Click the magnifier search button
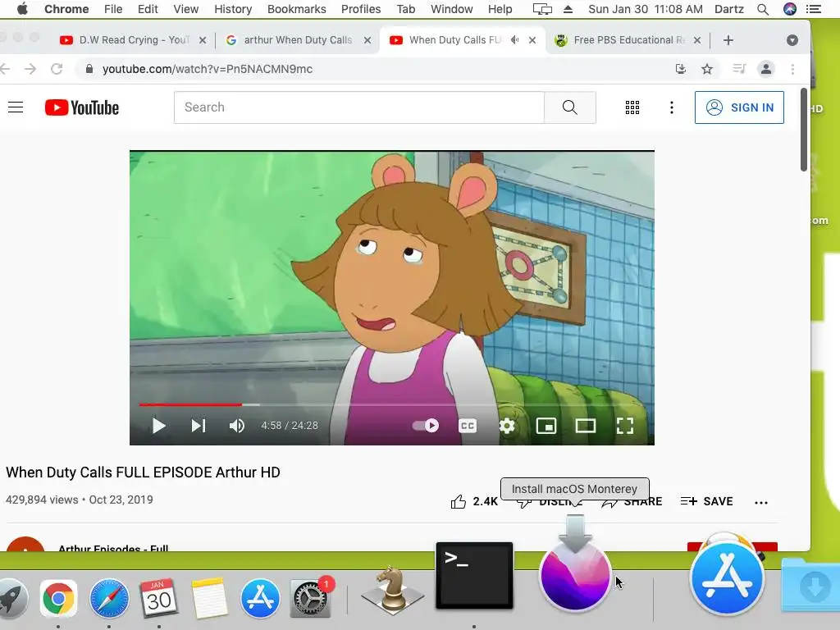 pos(570,107)
